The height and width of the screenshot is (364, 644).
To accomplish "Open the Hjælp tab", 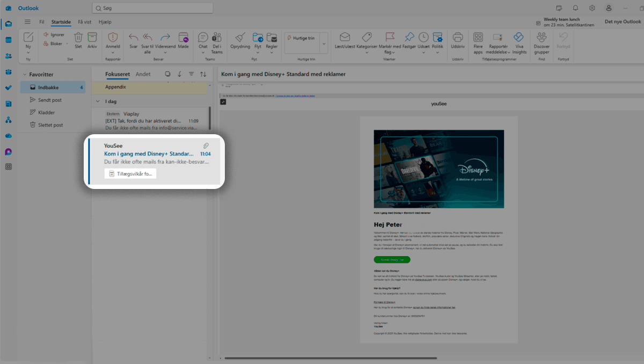I will tap(105, 22).
